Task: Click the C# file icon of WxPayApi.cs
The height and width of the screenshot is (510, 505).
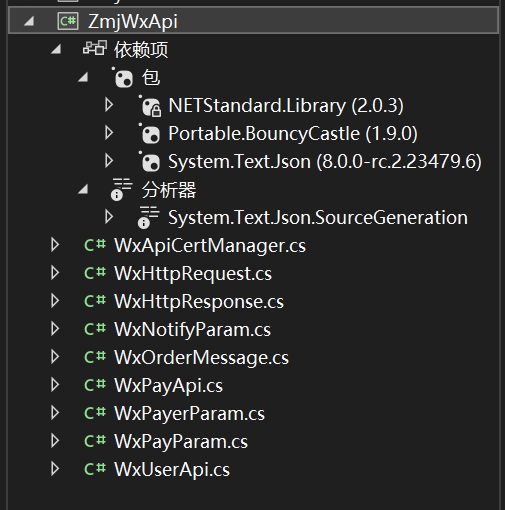Action: tap(95, 385)
